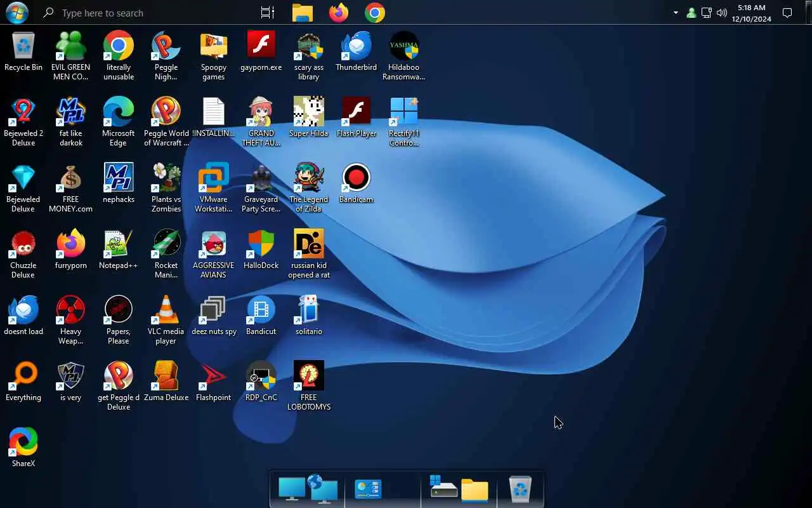The height and width of the screenshot is (508, 812).
Task: Click the FREE MONEY.com money bag icon
Action: click(71, 188)
